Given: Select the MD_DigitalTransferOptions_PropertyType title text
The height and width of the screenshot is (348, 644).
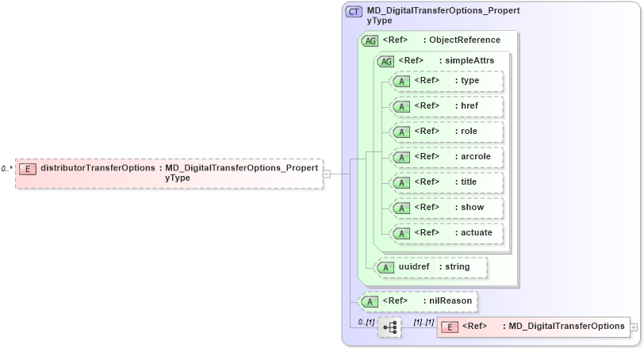Looking at the screenshot, I should point(443,15).
